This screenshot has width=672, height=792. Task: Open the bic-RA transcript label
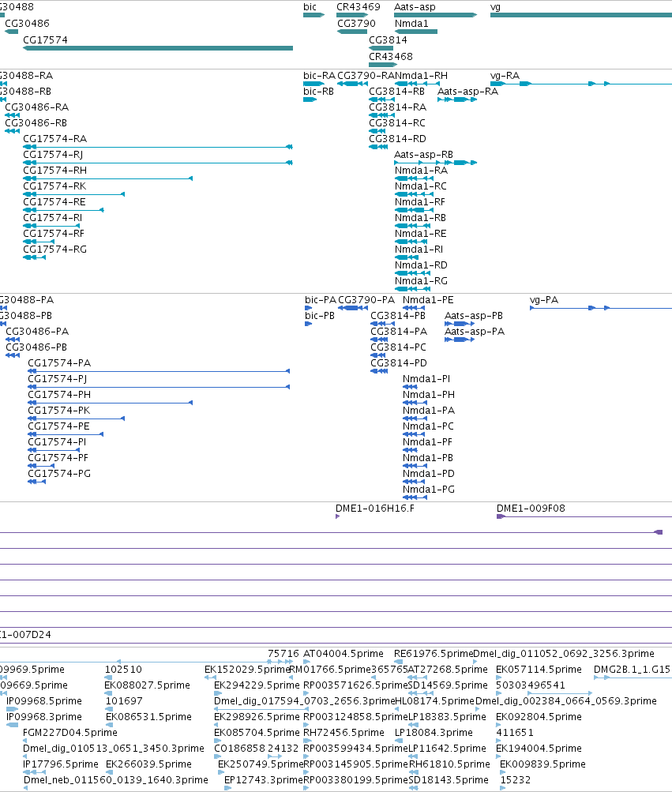[x=319, y=76]
